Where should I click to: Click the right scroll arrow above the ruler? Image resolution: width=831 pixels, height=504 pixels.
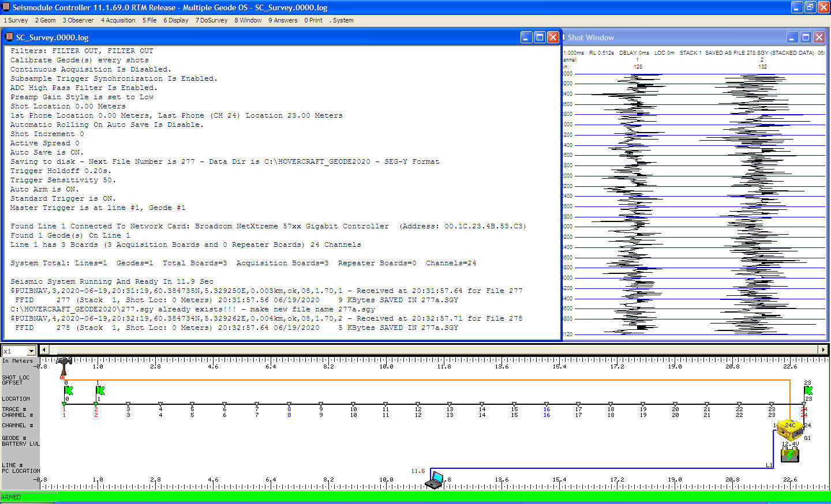click(823, 349)
